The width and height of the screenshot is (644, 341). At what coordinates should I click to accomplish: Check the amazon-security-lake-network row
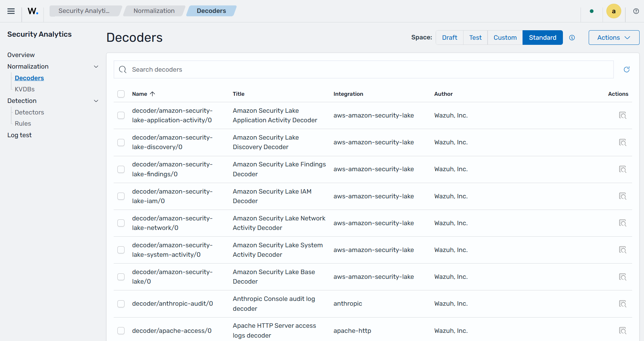[x=121, y=223]
